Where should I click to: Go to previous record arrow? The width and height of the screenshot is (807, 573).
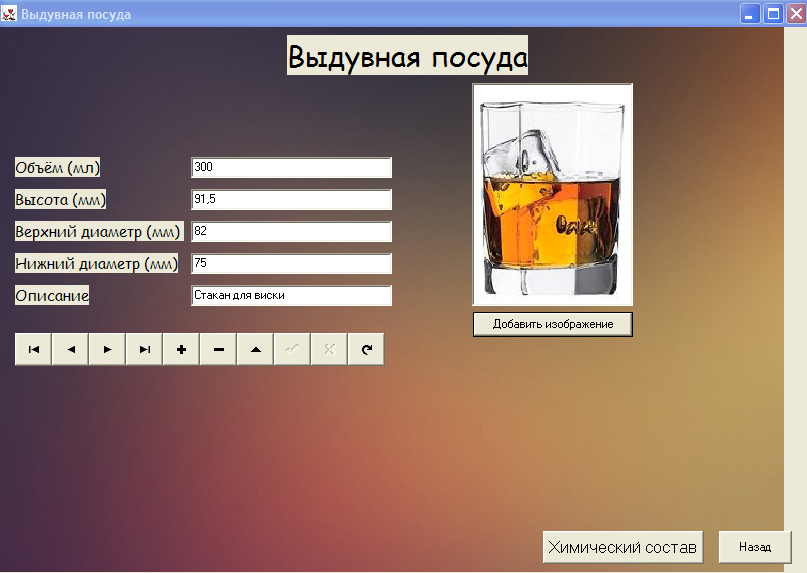(x=71, y=350)
